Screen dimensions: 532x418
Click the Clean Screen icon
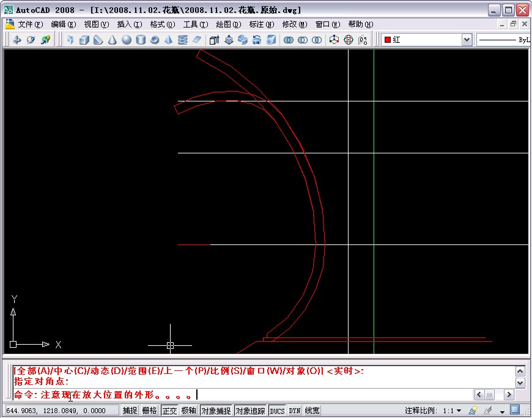(x=515, y=410)
